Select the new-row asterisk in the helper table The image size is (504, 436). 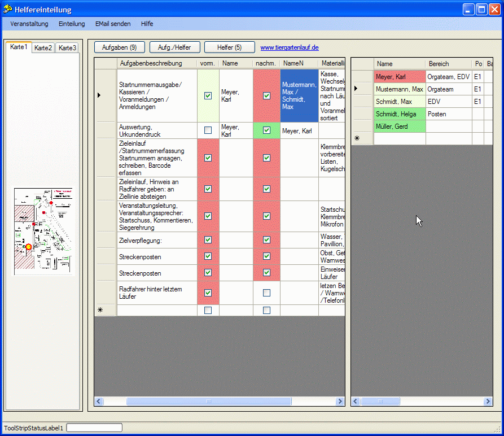[x=356, y=138]
